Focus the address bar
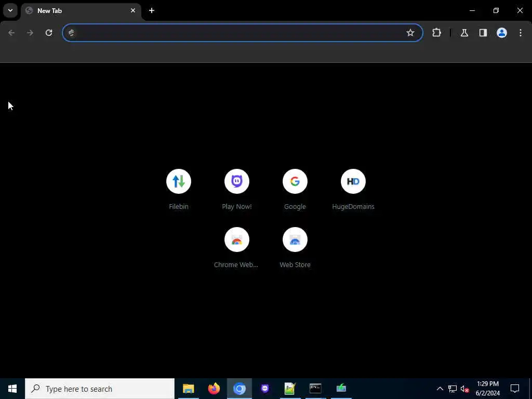This screenshot has height=399, width=532. pyautogui.click(x=243, y=33)
